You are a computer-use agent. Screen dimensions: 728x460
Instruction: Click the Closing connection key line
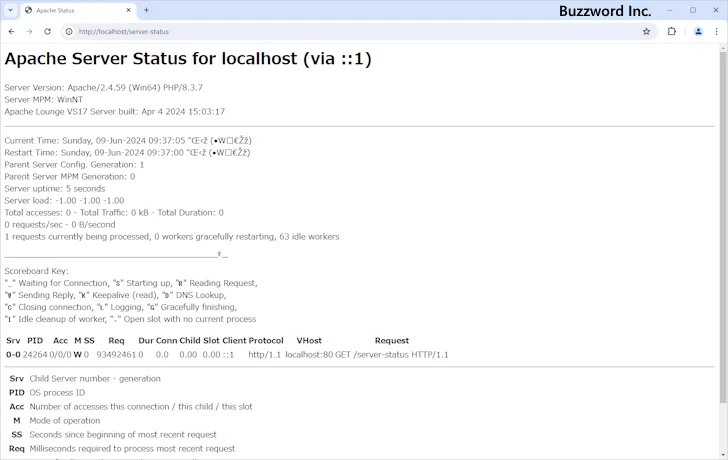tap(121, 307)
